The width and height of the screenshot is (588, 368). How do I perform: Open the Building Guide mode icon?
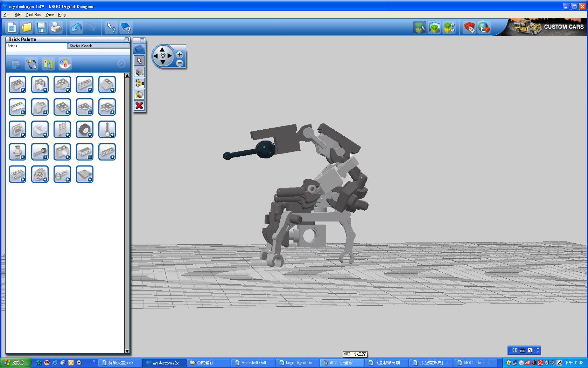[x=449, y=27]
